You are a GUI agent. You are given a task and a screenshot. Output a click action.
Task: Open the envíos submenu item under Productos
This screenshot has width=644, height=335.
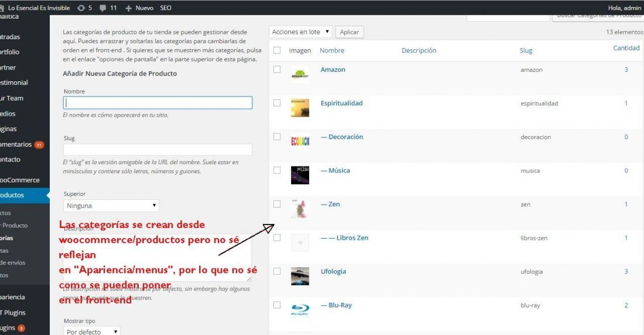point(13,263)
